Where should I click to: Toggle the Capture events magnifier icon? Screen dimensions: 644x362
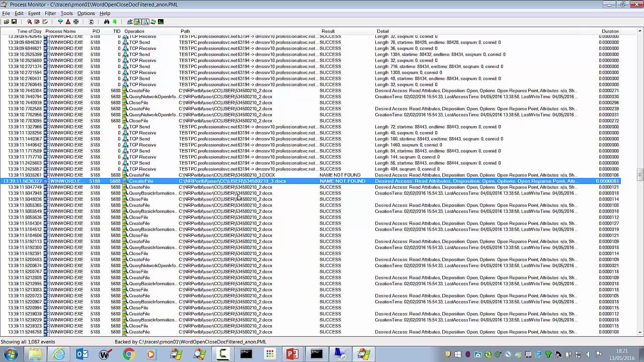(29, 22)
